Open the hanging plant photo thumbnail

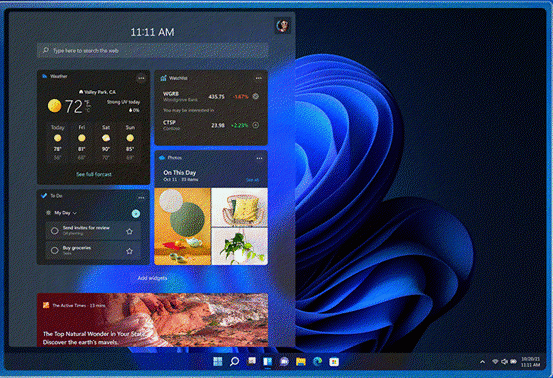(x=240, y=246)
